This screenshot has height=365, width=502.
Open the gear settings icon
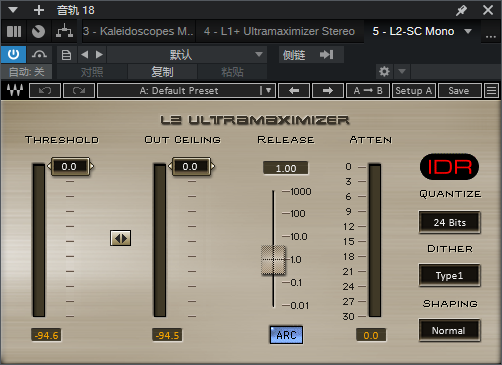click(384, 71)
